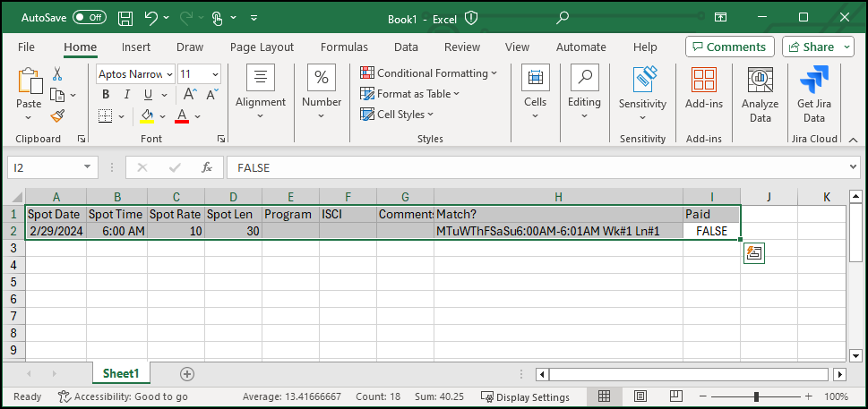Open Font settings dialog launcher
The width and height of the screenshot is (868, 409).
[221, 139]
